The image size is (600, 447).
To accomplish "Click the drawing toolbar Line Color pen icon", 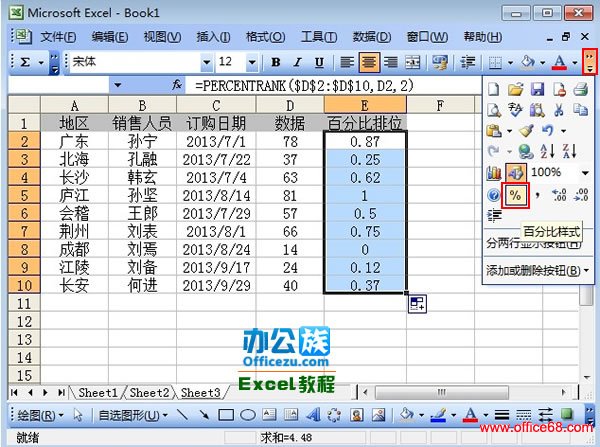I will click(x=439, y=415).
